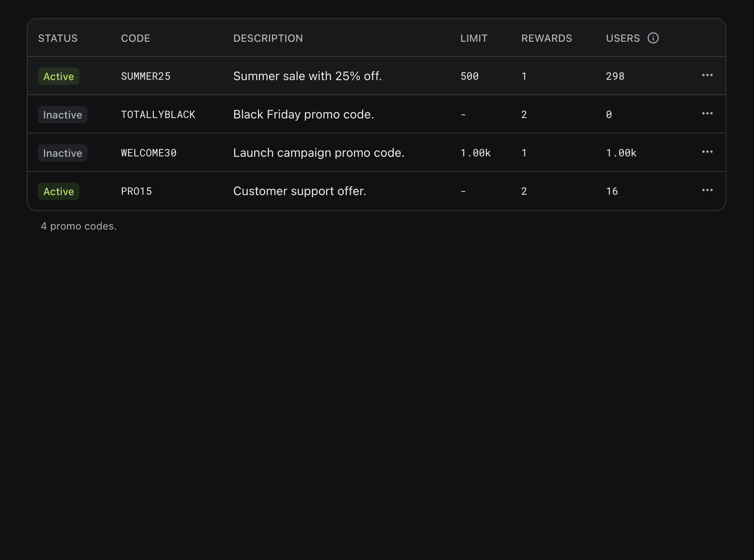Click the STATUS column header
754x560 pixels.
(x=58, y=38)
